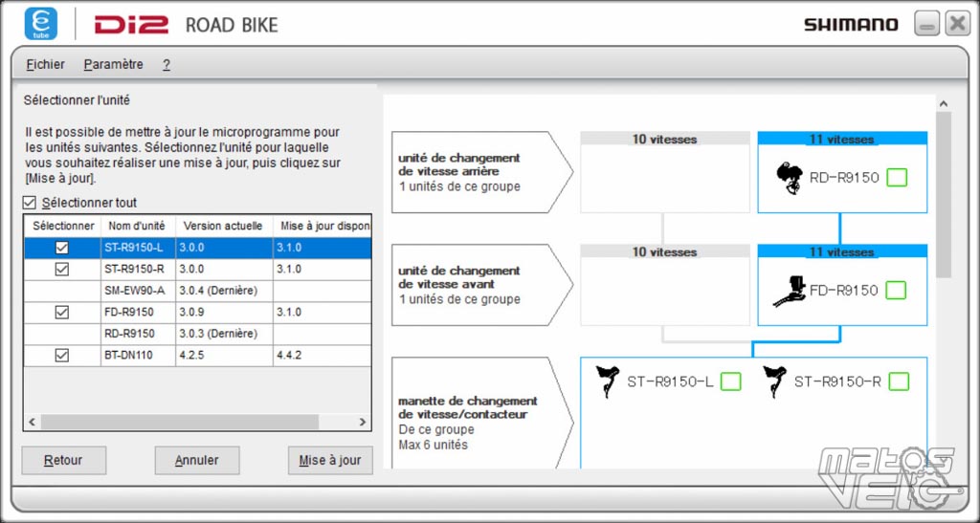This screenshot has height=523, width=980.
Task: Click the 4.2.5 current version value
Action: tap(191, 356)
